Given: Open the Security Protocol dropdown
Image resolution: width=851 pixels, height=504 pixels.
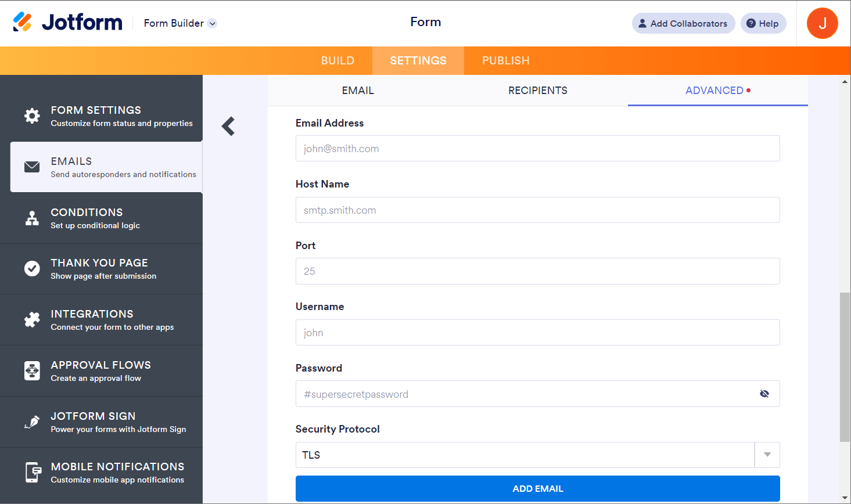Looking at the screenshot, I should 767,455.
